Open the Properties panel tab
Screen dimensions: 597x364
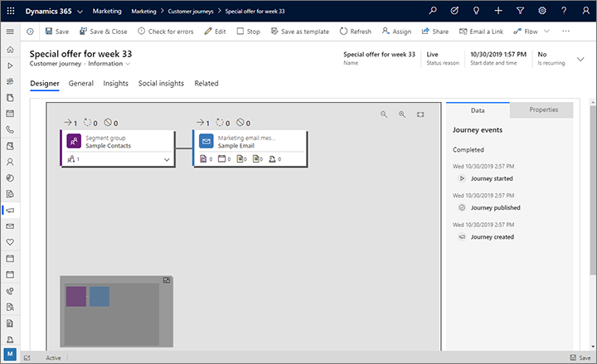pos(543,109)
